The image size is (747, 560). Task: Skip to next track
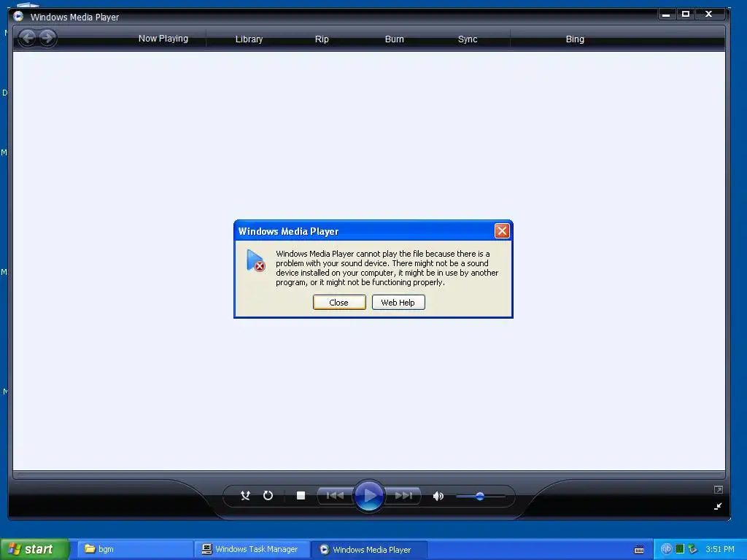(x=403, y=496)
